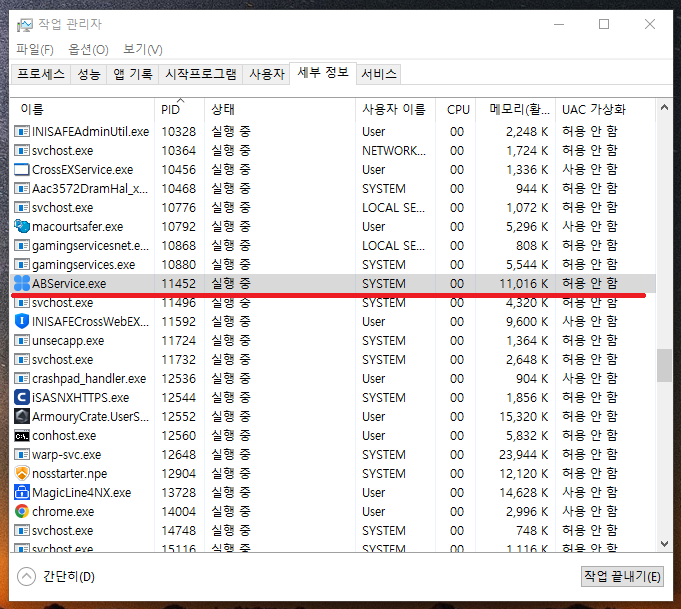Click the CrossEXService.exe window icon
The image size is (681, 609).
click(x=22, y=169)
